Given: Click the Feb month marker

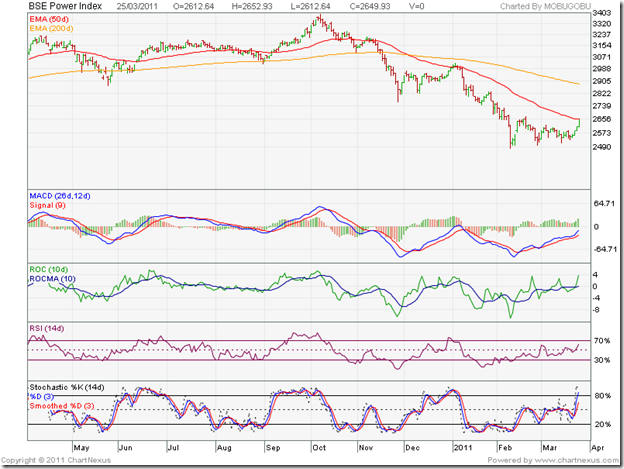Looking at the screenshot, I should pos(505,448).
